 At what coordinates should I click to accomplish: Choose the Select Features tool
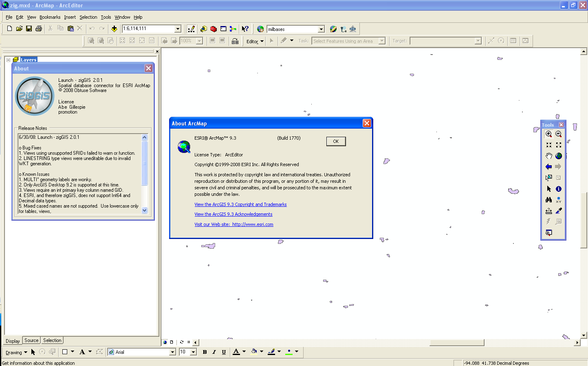click(548, 178)
